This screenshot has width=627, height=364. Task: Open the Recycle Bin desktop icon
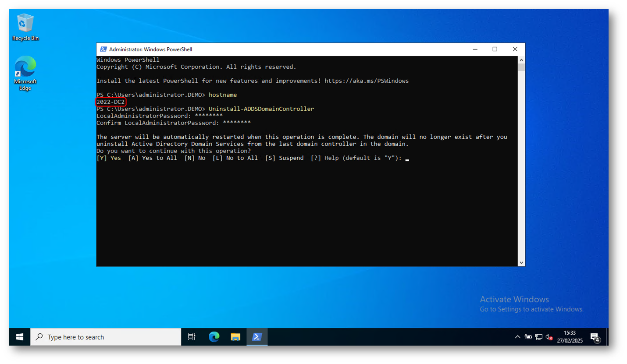[25, 27]
